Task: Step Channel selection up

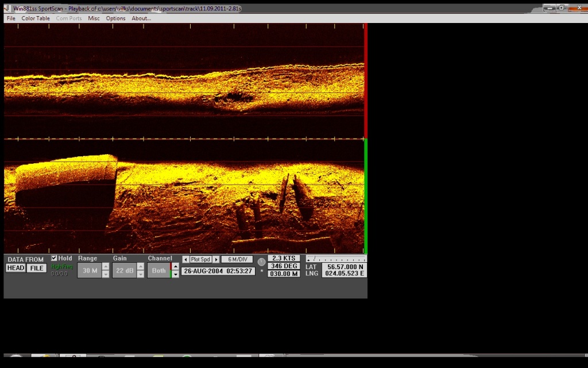Action: (x=175, y=267)
